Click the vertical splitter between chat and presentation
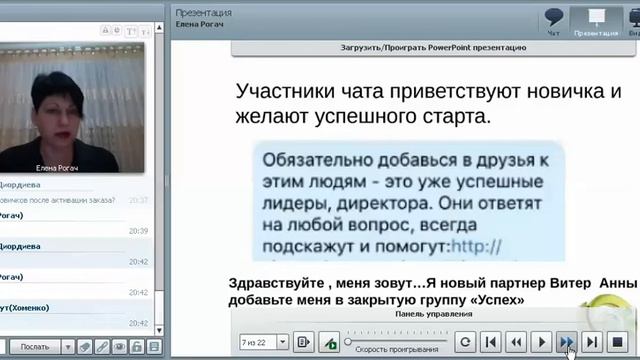This screenshot has width=640, height=360. pos(167,182)
